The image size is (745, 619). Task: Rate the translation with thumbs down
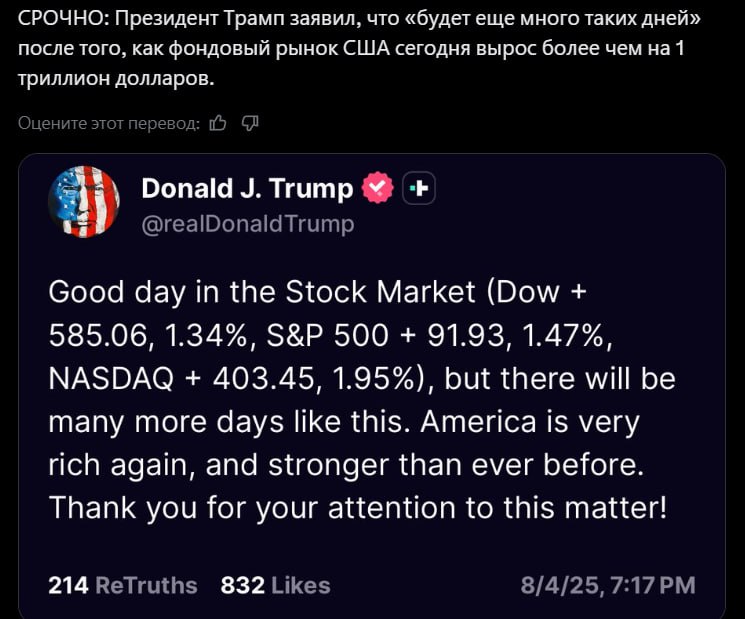tap(250, 123)
